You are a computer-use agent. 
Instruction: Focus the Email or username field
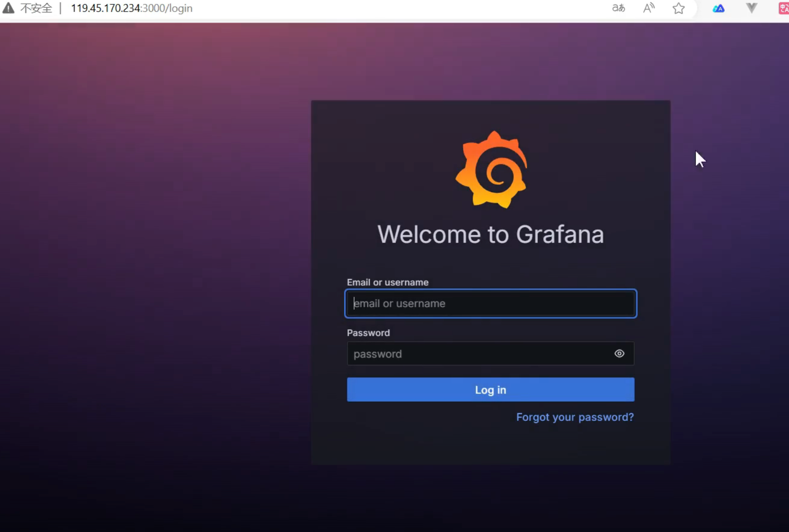[491, 303]
